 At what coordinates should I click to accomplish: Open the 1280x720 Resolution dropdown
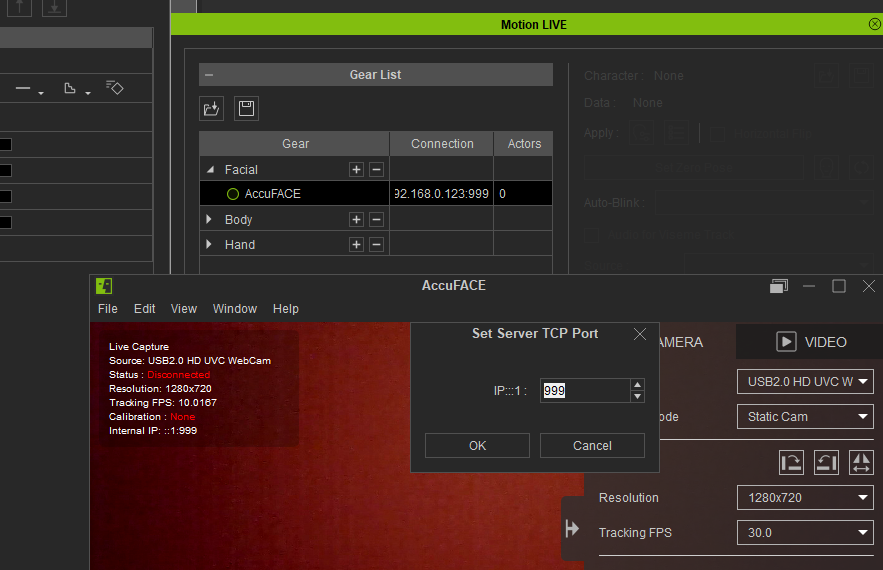[805, 498]
